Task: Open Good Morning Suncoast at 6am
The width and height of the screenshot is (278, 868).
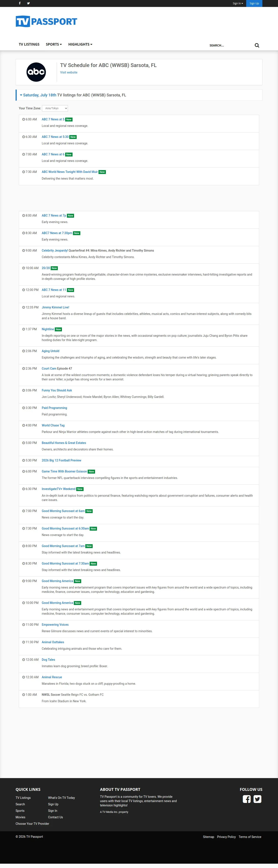Action: pyautogui.click(x=63, y=511)
